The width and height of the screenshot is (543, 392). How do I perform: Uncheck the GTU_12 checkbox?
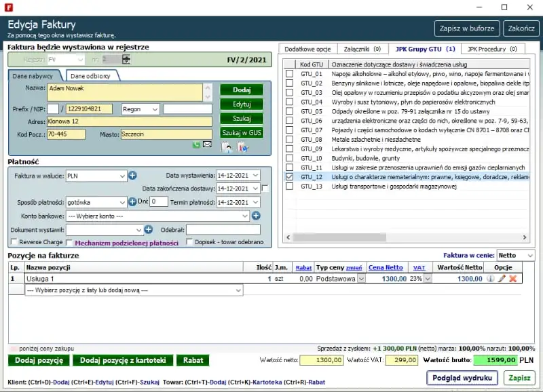point(290,177)
